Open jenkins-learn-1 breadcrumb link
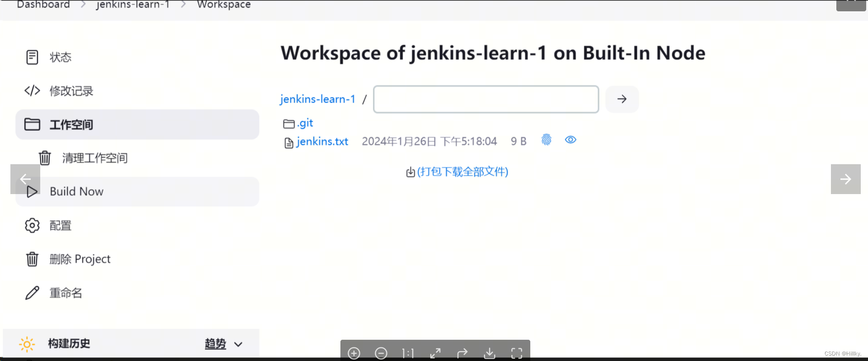The width and height of the screenshot is (868, 361). pos(133,5)
